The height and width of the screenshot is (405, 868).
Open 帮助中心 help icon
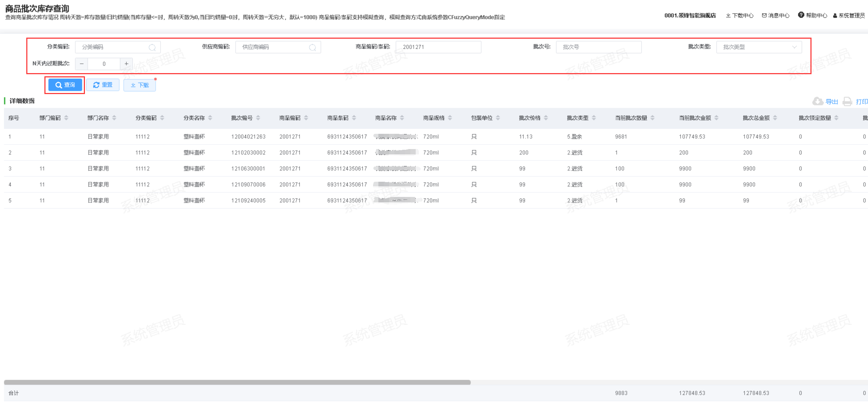801,15
